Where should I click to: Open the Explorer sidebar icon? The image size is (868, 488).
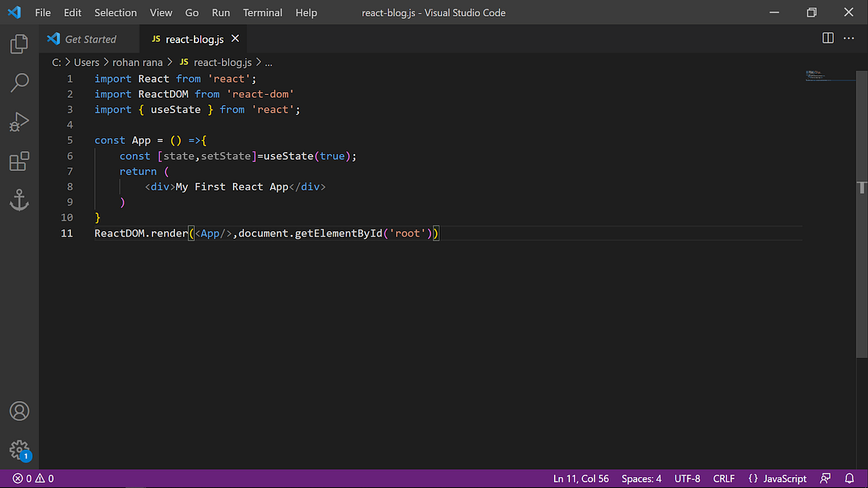[19, 43]
